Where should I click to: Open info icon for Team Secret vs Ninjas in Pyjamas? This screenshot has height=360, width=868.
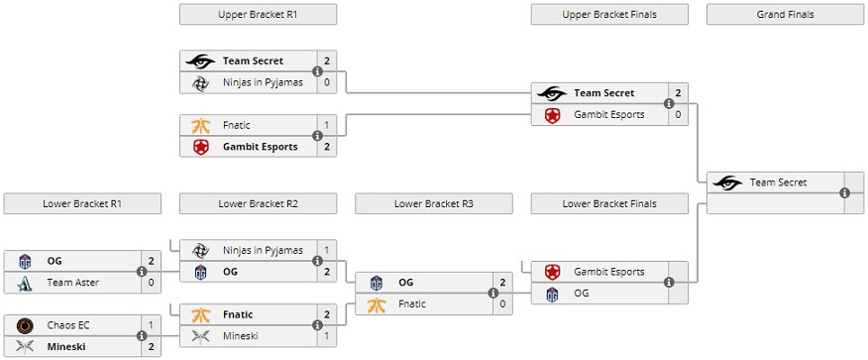(x=317, y=71)
